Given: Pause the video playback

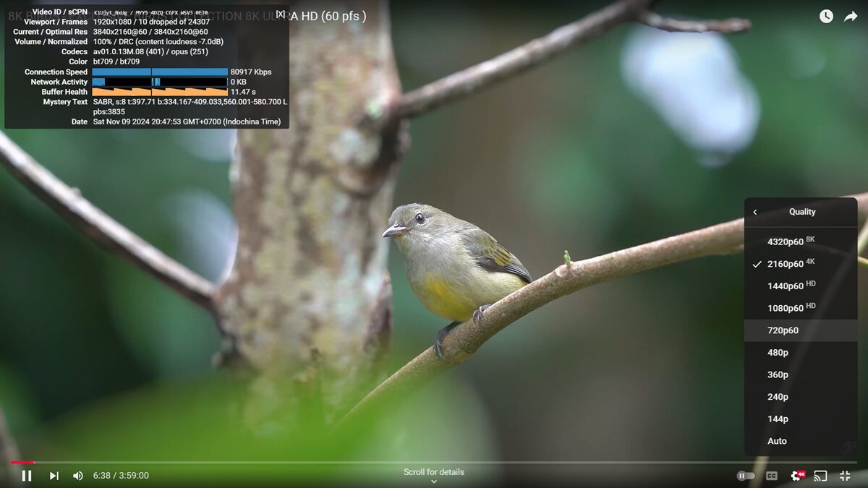Looking at the screenshot, I should click(27, 476).
